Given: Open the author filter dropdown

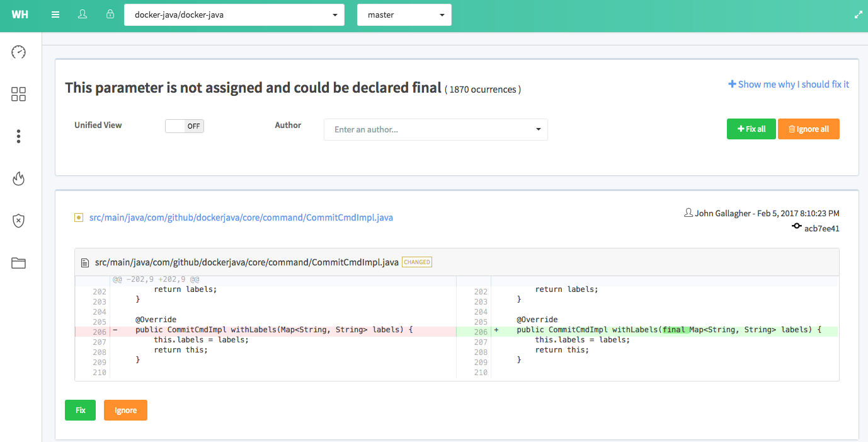Looking at the screenshot, I should click(x=435, y=130).
